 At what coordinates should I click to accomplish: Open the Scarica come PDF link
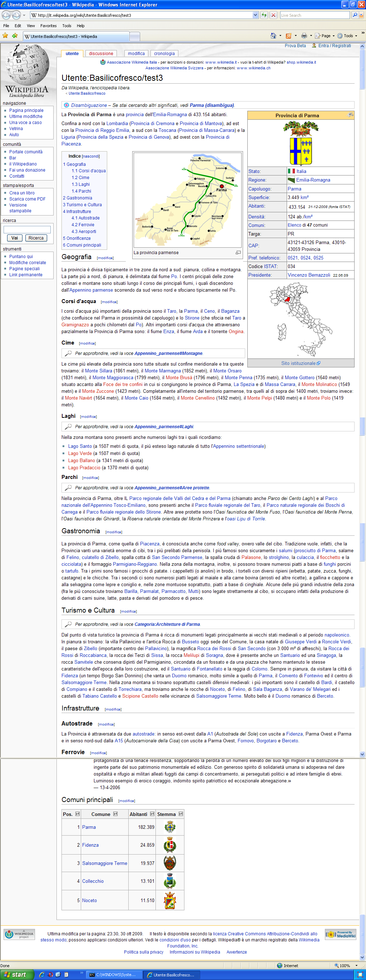point(28,199)
